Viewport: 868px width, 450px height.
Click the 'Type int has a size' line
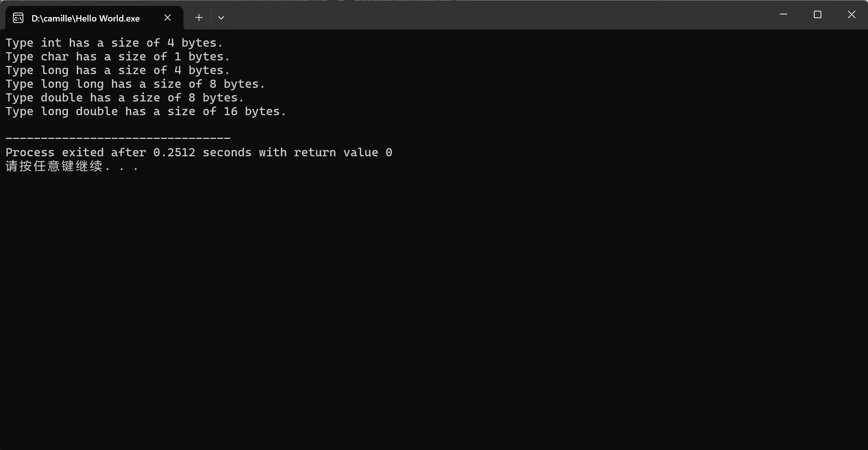point(114,43)
